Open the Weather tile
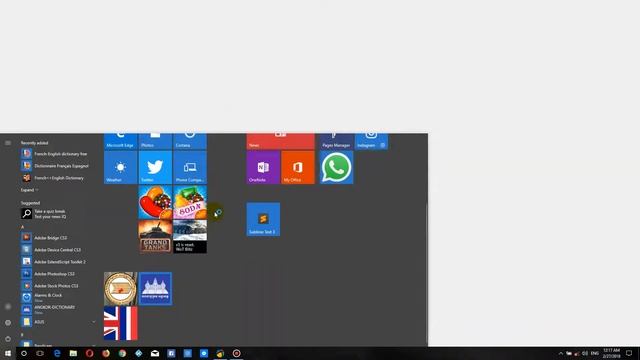640x360 pixels. click(120, 167)
